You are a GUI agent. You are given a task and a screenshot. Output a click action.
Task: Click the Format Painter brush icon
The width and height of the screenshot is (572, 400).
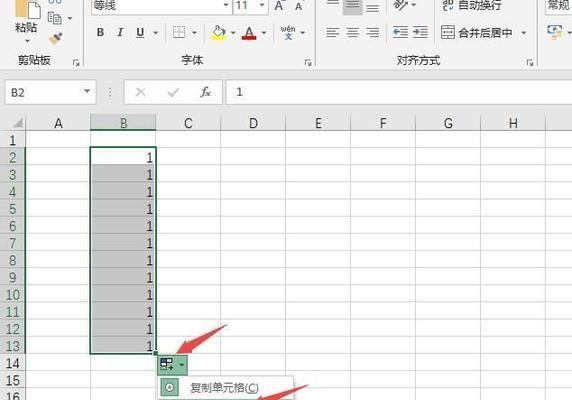click(55, 38)
